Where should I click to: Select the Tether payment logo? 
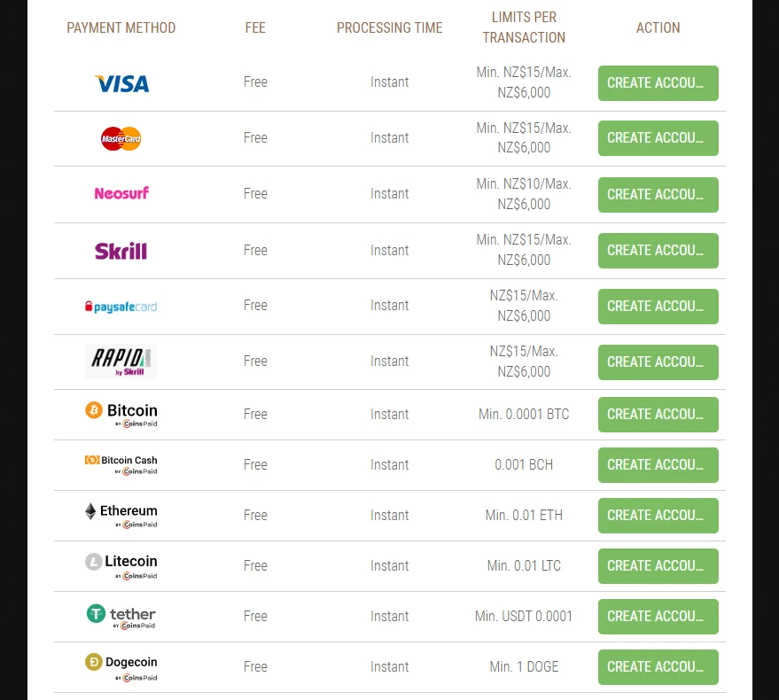pos(121,615)
